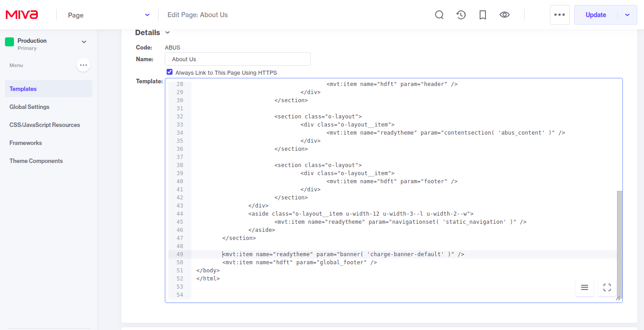Click section class o-layout on line 32
Viewport: 644px width, 330px height.
coord(318,117)
